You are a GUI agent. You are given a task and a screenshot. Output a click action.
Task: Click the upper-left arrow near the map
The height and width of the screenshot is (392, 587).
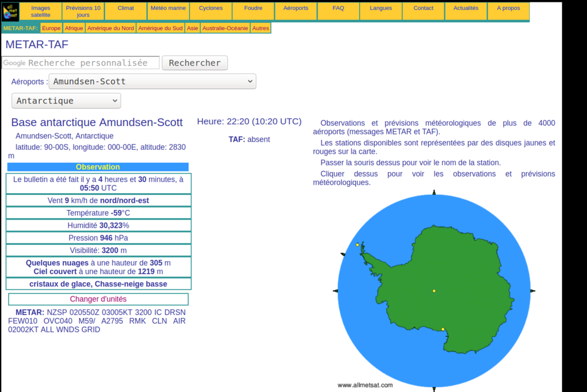(343, 254)
